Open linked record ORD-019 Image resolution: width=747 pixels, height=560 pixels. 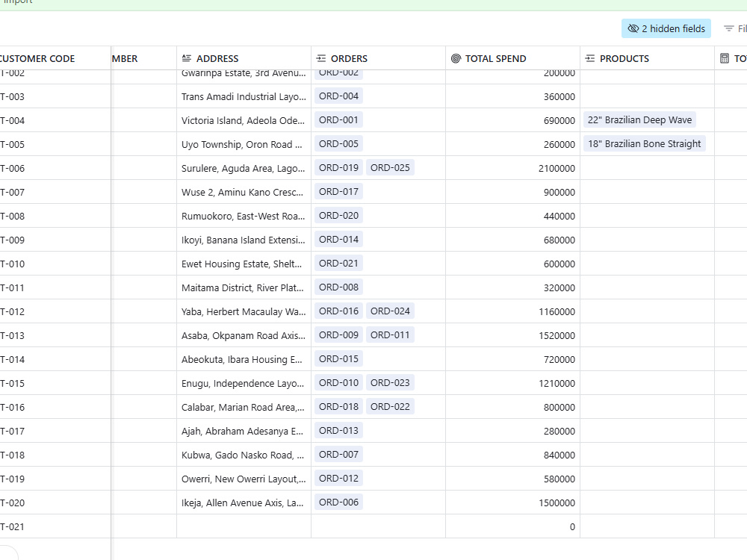coord(338,167)
